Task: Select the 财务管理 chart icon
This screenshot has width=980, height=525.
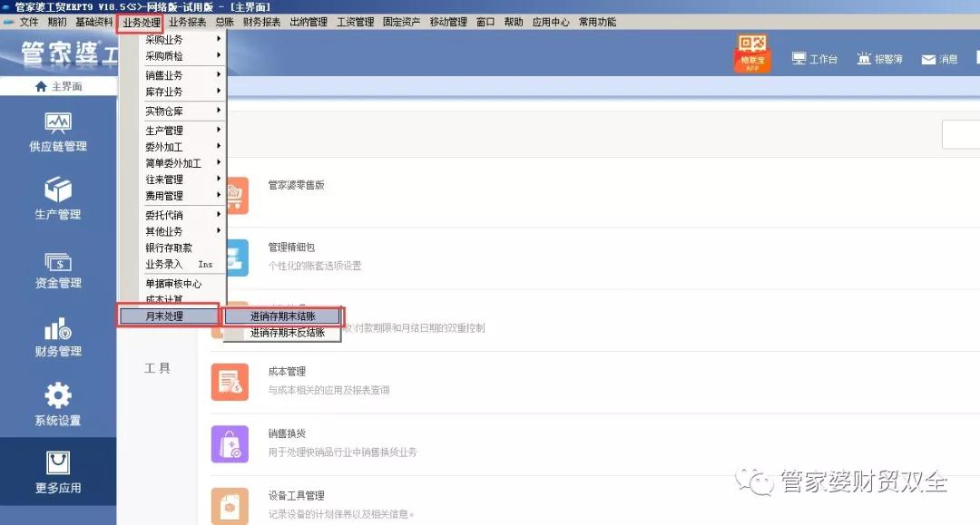Action: pos(58,329)
